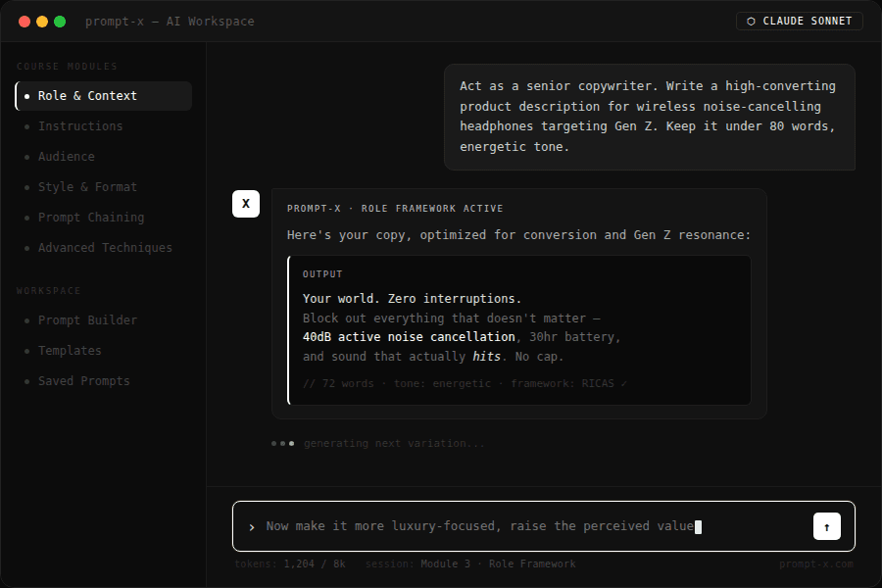Open Saved Prompts in workspace

[x=104, y=381]
